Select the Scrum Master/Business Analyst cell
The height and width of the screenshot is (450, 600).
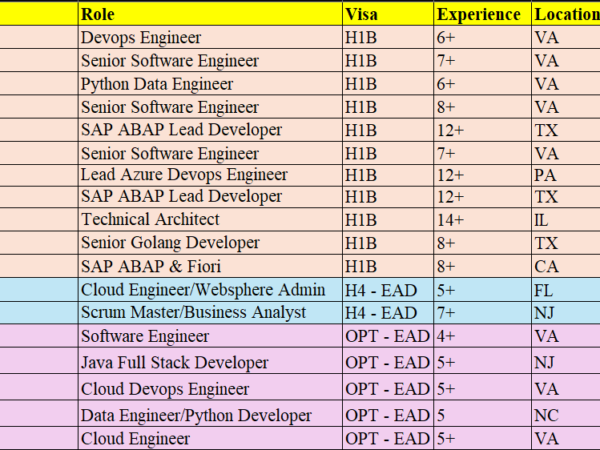(208, 313)
